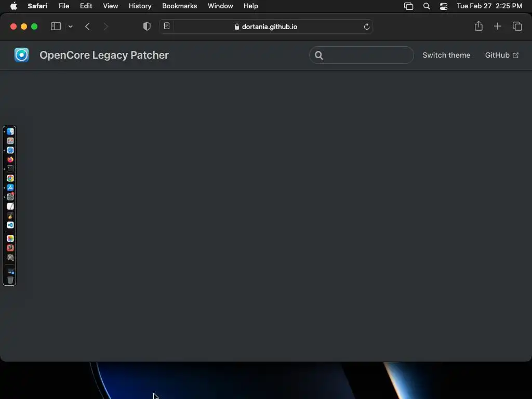The image size is (532, 399).
Task: Open the white notepad app in the dock
Action: click(10, 206)
